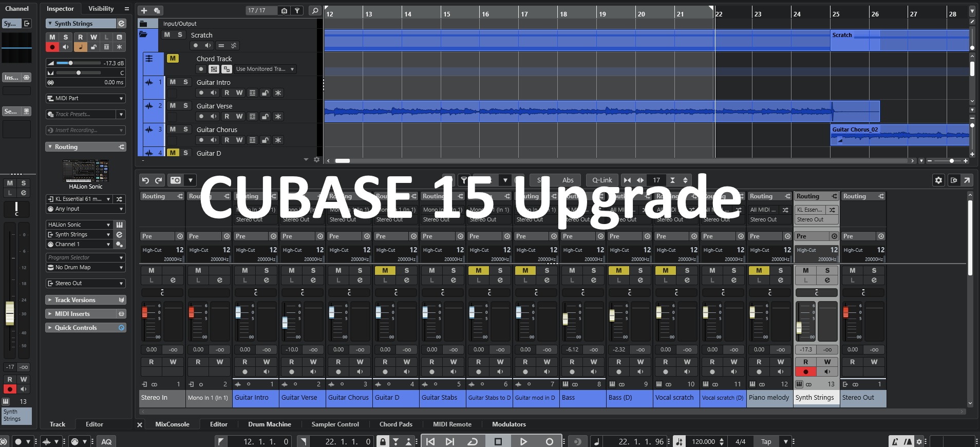The image size is (980, 447).
Task: Click the Guitar Chorus_02 audio clip
Action: pos(900,135)
